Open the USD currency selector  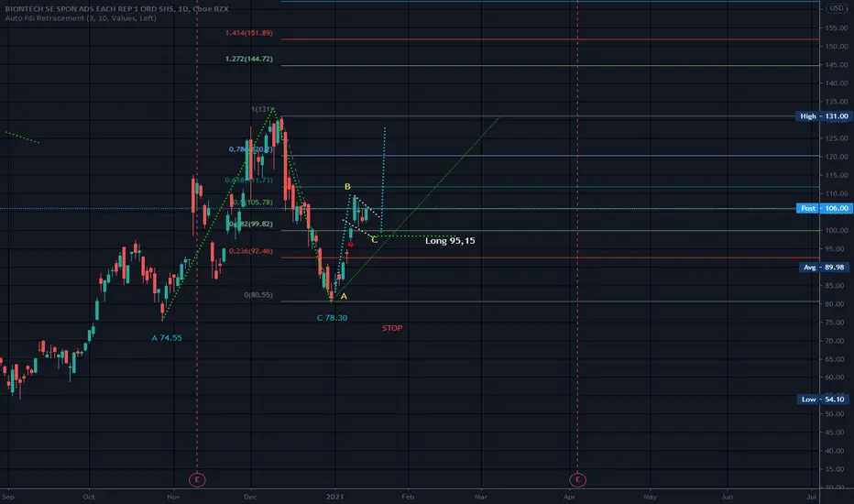pyautogui.click(x=836, y=8)
